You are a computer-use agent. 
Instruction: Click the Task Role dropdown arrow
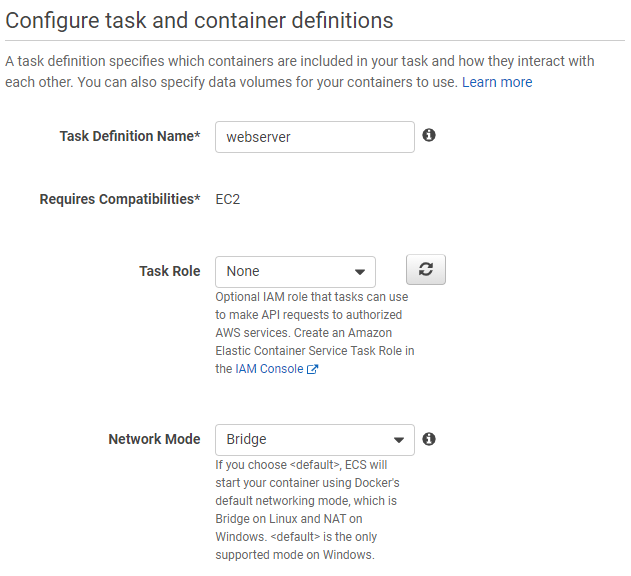(360, 272)
